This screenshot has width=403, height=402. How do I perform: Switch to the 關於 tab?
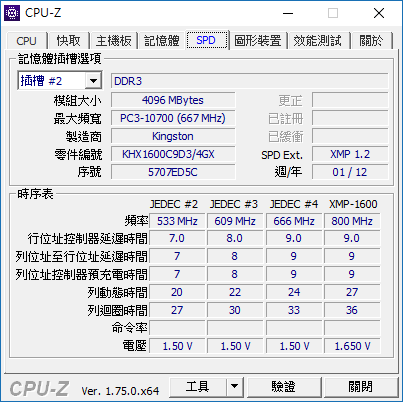(x=371, y=41)
